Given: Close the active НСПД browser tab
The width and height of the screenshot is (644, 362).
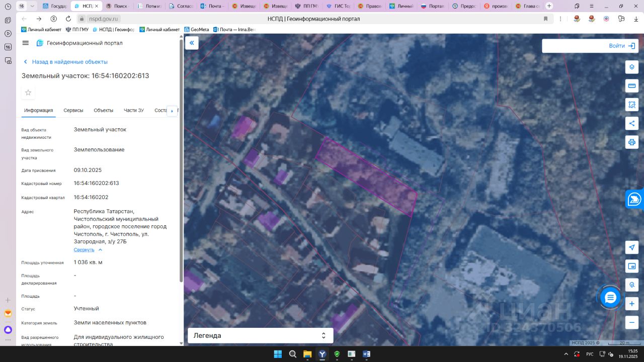Looking at the screenshot, I should tap(97, 6).
